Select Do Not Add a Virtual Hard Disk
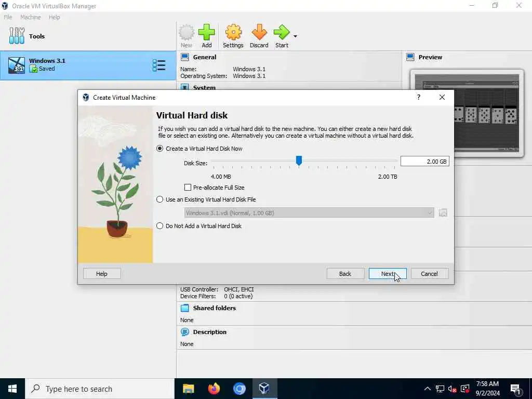Screen dimensions: 532x399 199,226
